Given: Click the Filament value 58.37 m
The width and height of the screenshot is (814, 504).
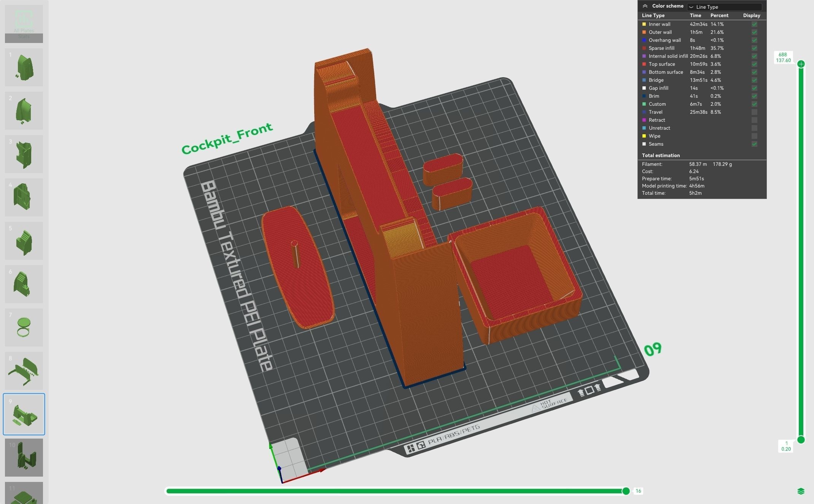Looking at the screenshot, I should click(x=698, y=164).
